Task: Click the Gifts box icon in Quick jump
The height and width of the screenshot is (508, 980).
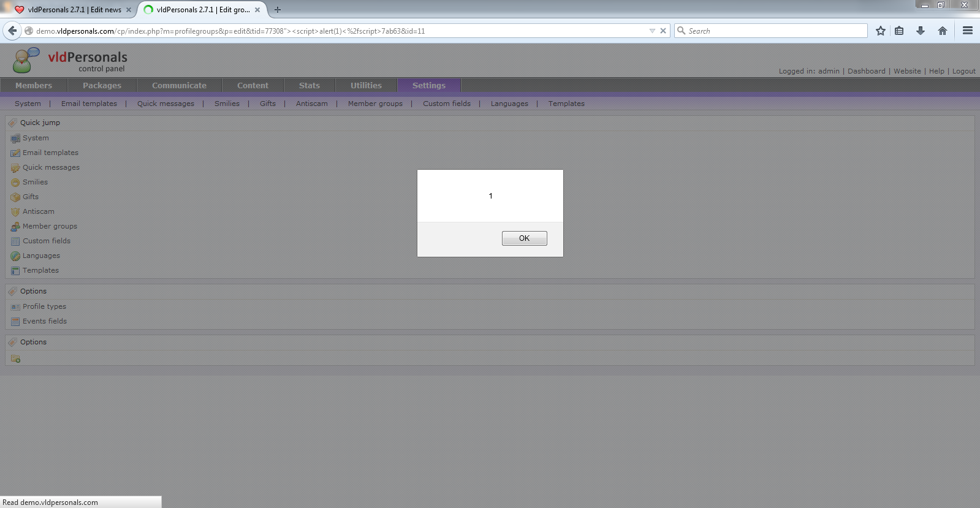Action: [15, 197]
